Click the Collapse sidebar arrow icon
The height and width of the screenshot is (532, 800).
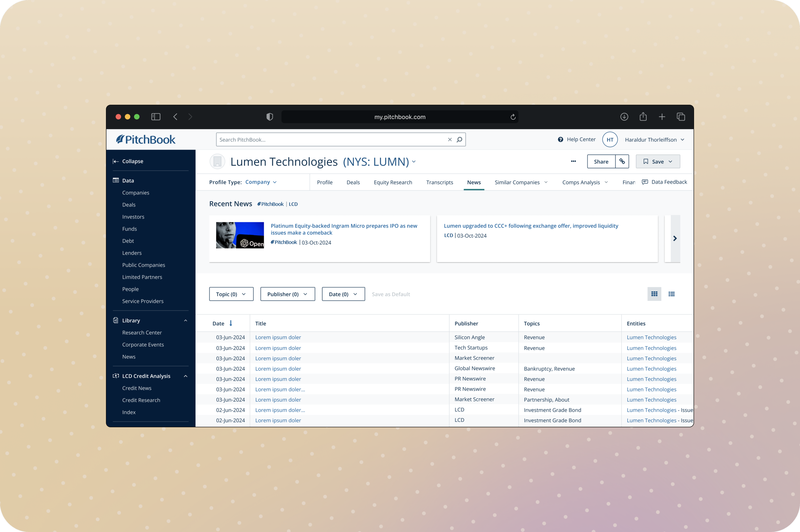click(116, 161)
